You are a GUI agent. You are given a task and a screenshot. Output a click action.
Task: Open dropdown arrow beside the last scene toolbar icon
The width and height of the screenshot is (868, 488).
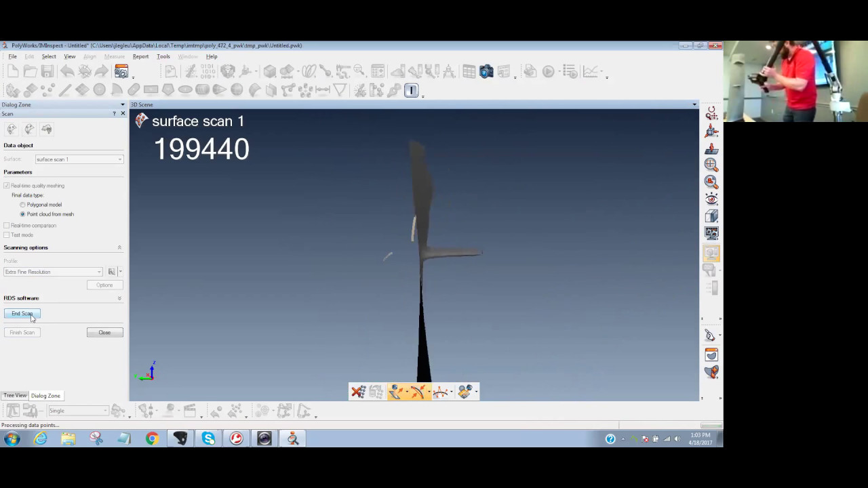[477, 392]
